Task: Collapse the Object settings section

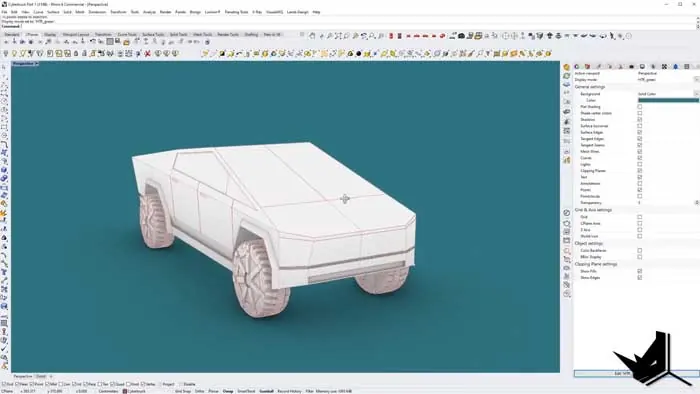Action: click(x=589, y=244)
